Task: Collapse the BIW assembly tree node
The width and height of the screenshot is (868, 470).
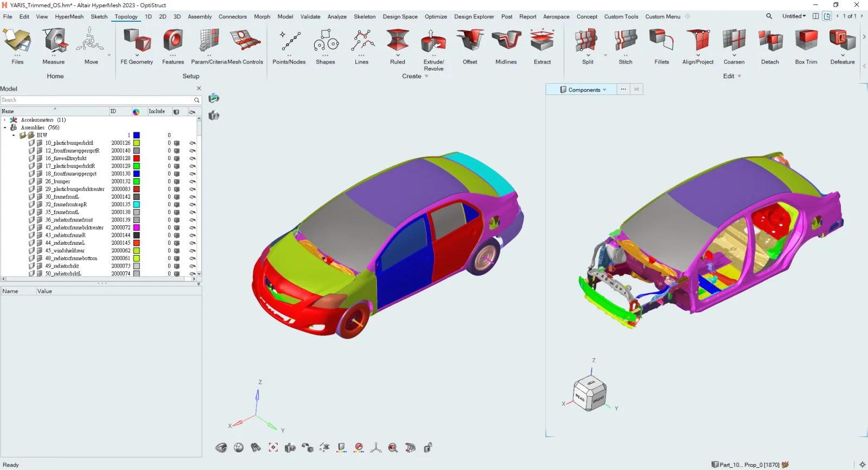Action: coord(14,136)
